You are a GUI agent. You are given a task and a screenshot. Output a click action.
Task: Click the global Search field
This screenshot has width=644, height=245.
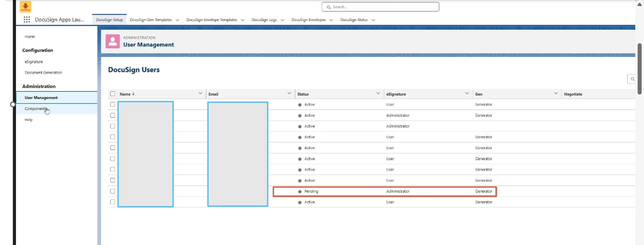click(x=380, y=7)
